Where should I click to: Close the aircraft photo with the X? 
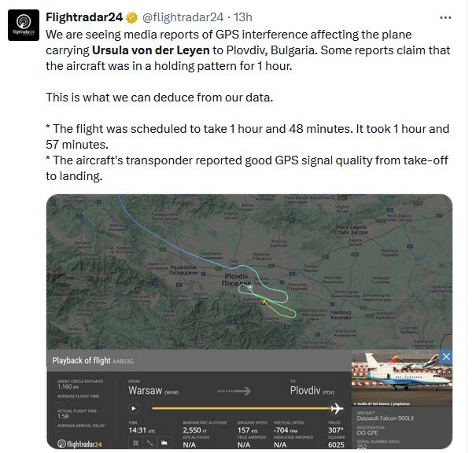(446, 358)
